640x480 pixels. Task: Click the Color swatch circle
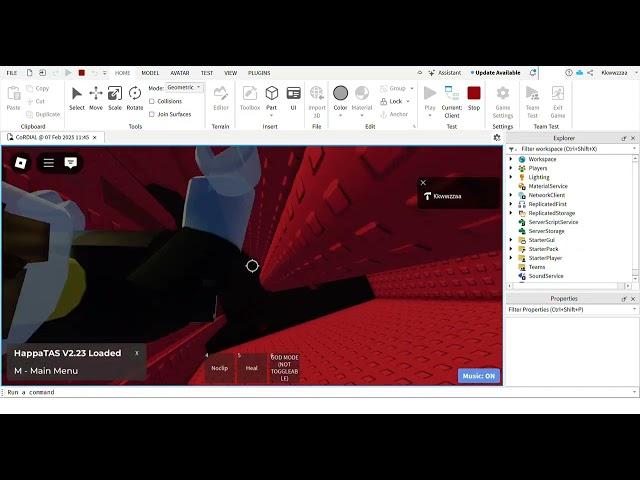(x=340, y=93)
